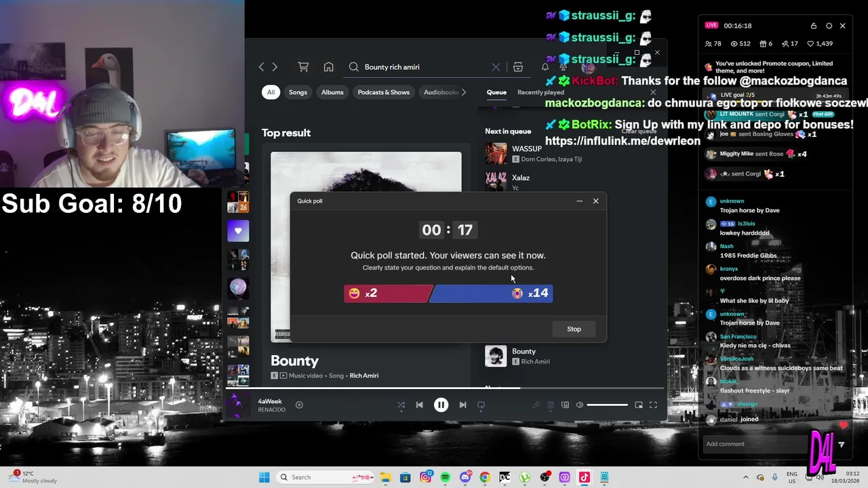Viewport: 868px width, 488px height.
Task: Adjust the Spotify volume slider
Action: point(607,405)
